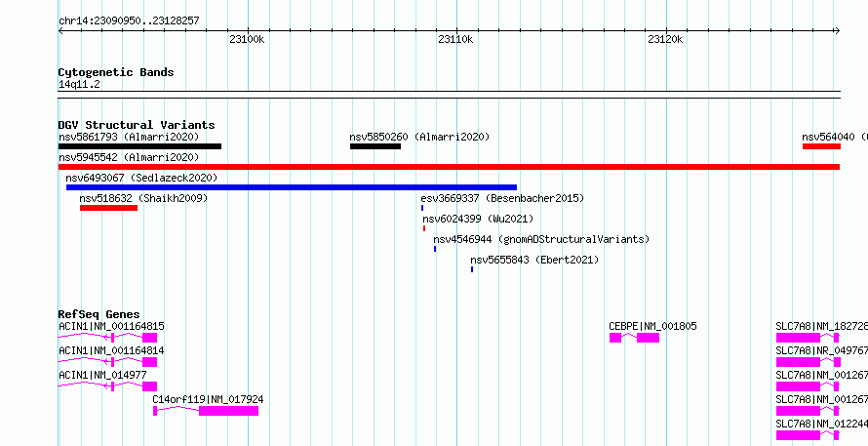Image resolution: width=868 pixels, height=446 pixels.
Task: Open gene label SLC7A8|NM_182728
Action: [821, 326]
